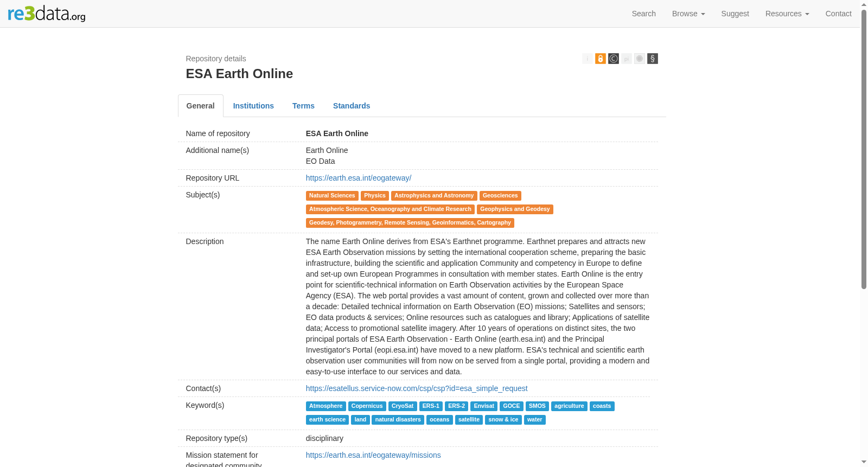
Task: Click the ERS-2 keyword tag
Action: [x=456, y=406]
